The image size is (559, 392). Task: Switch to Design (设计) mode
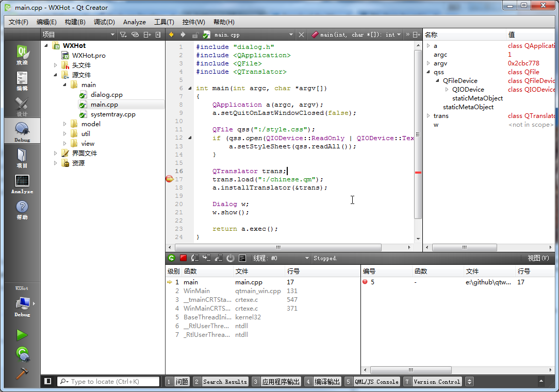[x=22, y=107]
